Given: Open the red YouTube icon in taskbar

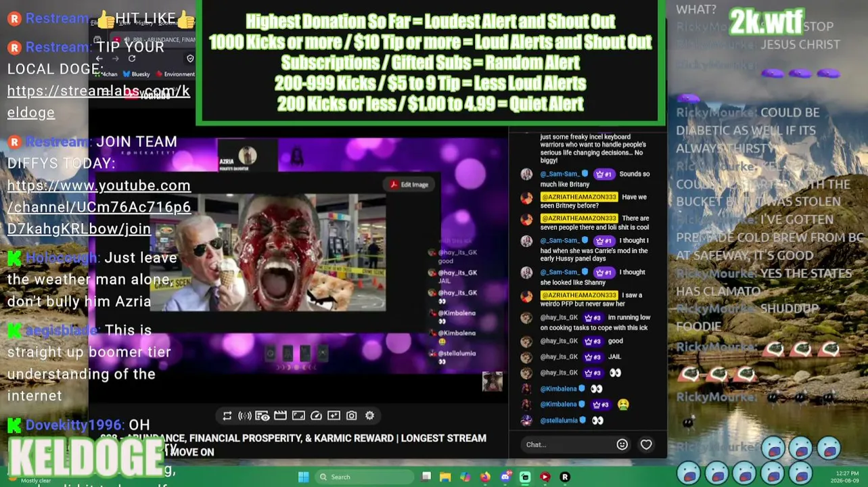Looking at the screenshot, I should click(545, 477).
